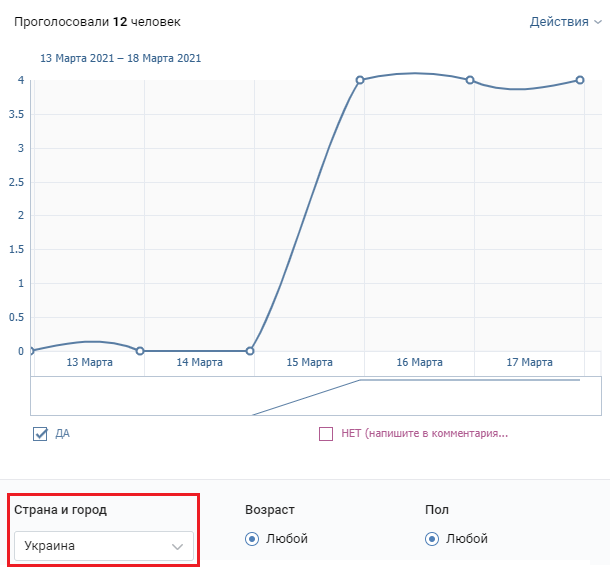Click the Проголосовали 12 человек heading
Screen dimensions: 611x581
click(98, 21)
